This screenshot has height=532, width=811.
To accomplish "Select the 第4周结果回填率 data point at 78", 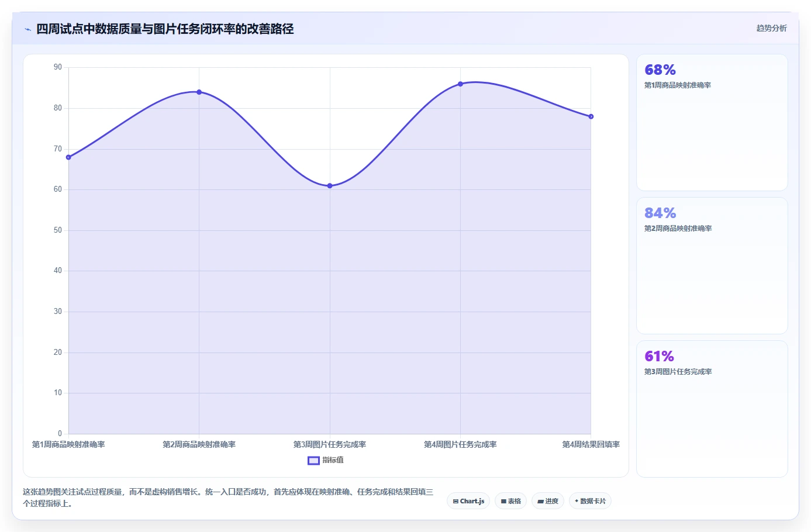I will pyautogui.click(x=591, y=116).
